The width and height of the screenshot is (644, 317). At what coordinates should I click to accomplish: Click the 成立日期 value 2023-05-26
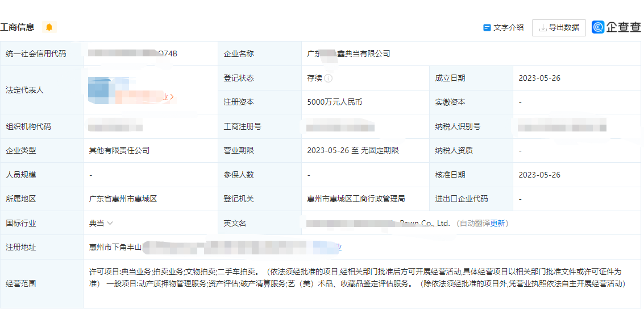click(x=539, y=79)
